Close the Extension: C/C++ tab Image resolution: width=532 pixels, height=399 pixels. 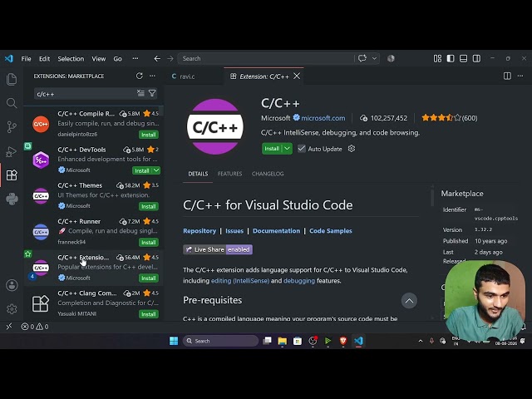pyautogui.click(x=297, y=76)
